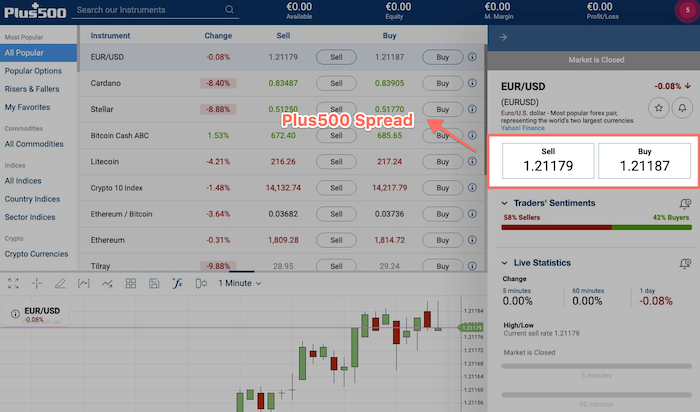Click the Plus500 logo
The height and width of the screenshot is (412, 700).
35,11
